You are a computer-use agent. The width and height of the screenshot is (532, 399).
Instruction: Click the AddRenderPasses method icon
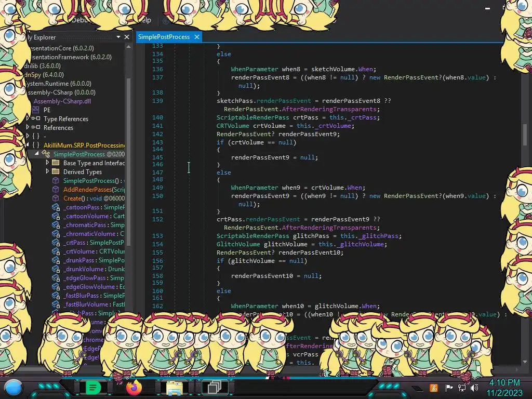pyautogui.click(x=56, y=189)
